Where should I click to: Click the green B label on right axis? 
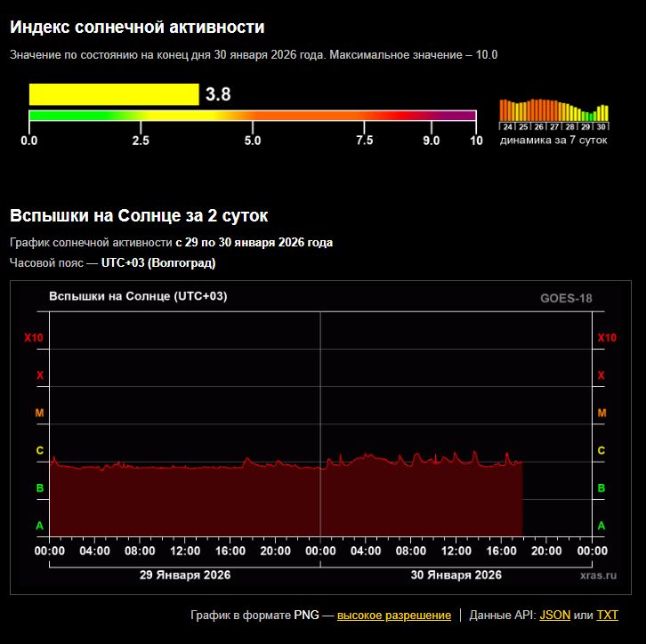coord(602,488)
